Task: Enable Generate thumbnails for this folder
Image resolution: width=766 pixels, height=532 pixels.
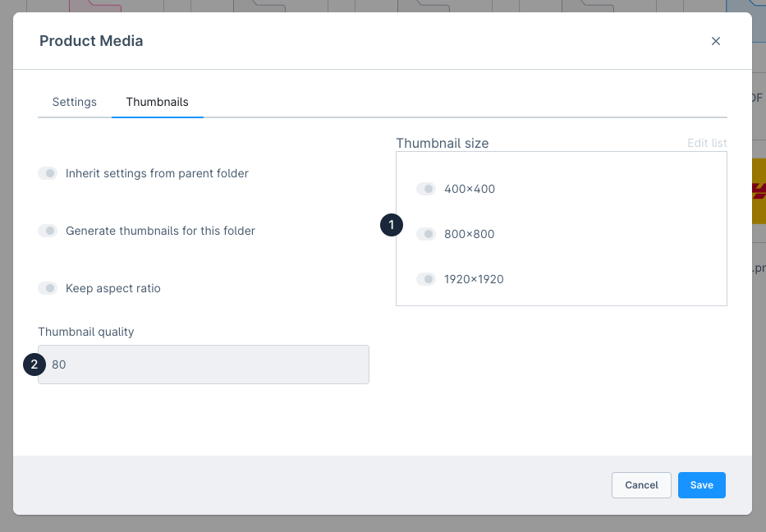Action: click(x=48, y=231)
